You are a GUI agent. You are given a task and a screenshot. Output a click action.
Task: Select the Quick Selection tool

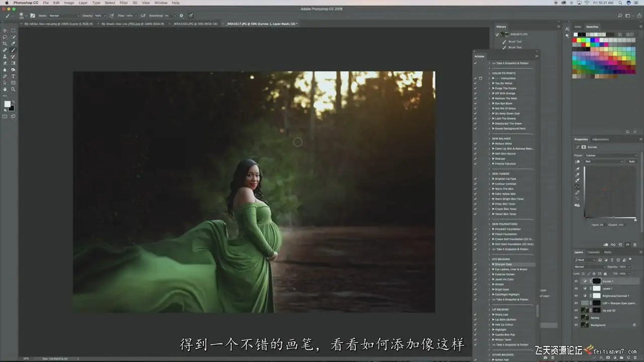pos(13,37)
